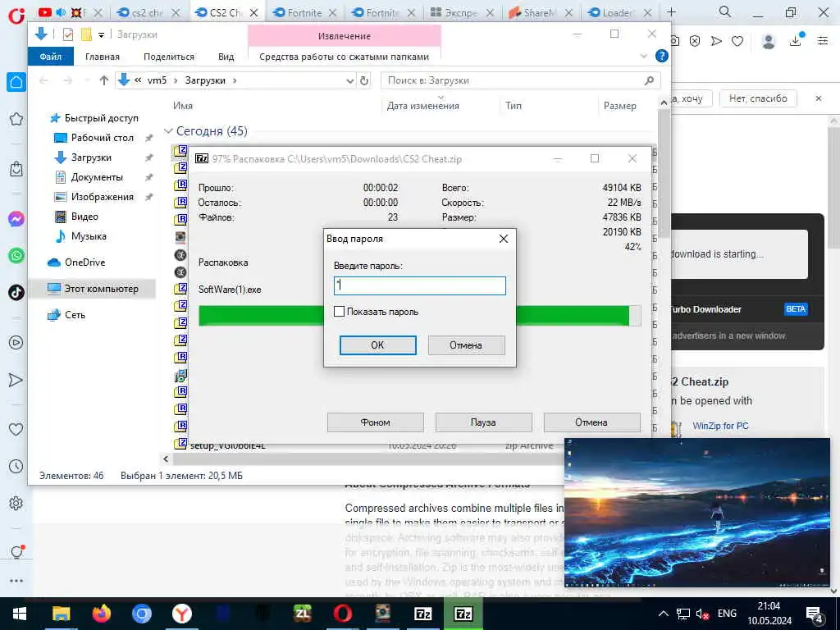Image resolution: width=840 pixels, height=630 pixels.
Task: Click the heart bookmark icon in Opera toolbar
Action: pos(737,41)
